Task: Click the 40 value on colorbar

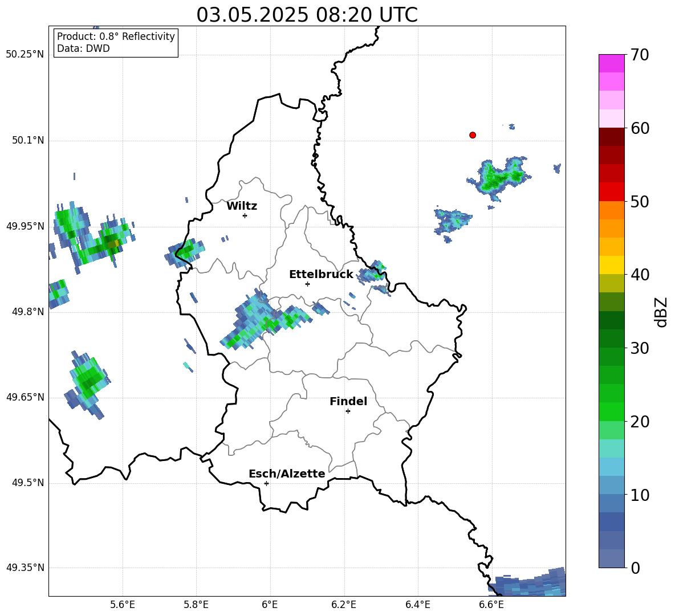Action: 640,275
